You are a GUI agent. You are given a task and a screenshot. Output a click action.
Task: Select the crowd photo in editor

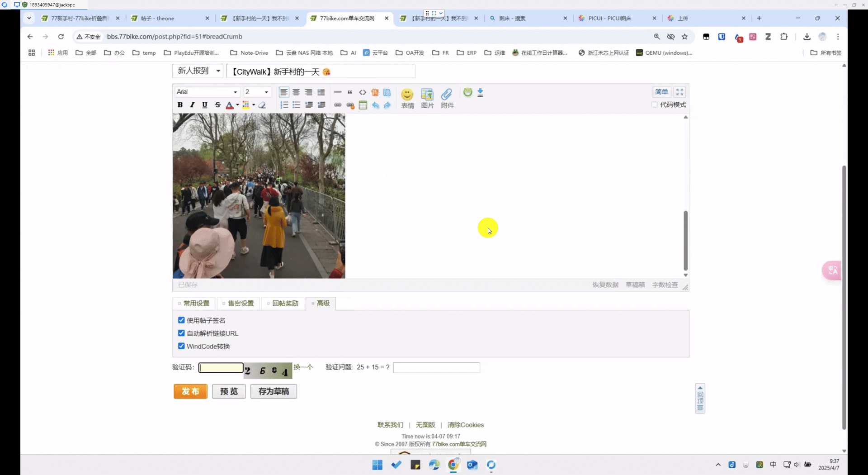[259, 195]
